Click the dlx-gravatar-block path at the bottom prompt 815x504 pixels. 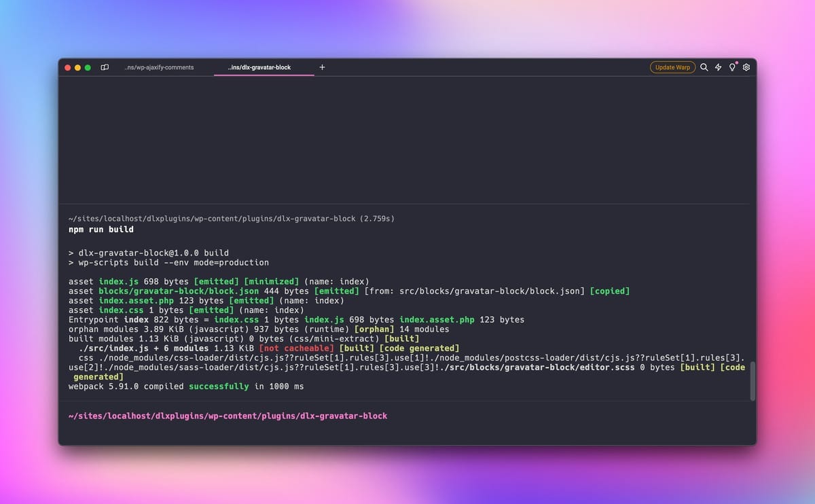(228, 415)
